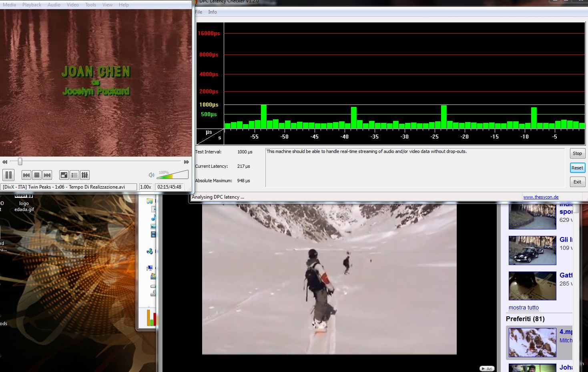This screenshot has height=372, width=588.
Task: Click Exit button in DPC Latency Checker
Action: click(577, 182)
